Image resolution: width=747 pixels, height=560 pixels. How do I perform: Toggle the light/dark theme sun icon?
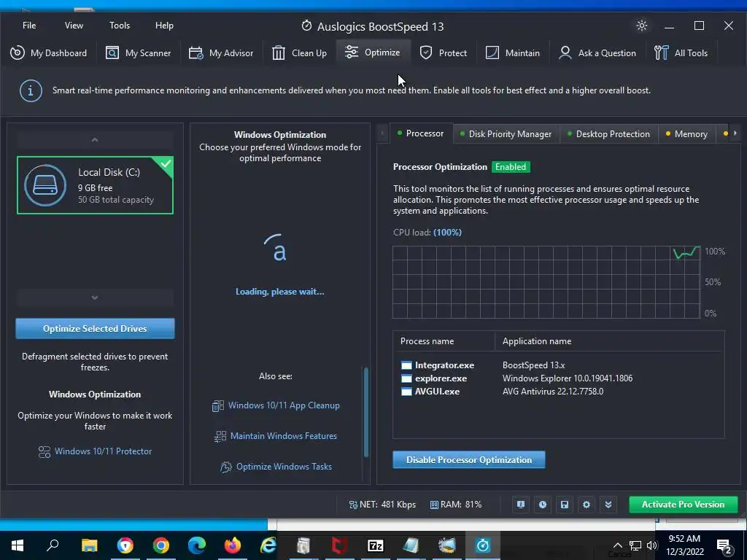(x=642, y=26)
